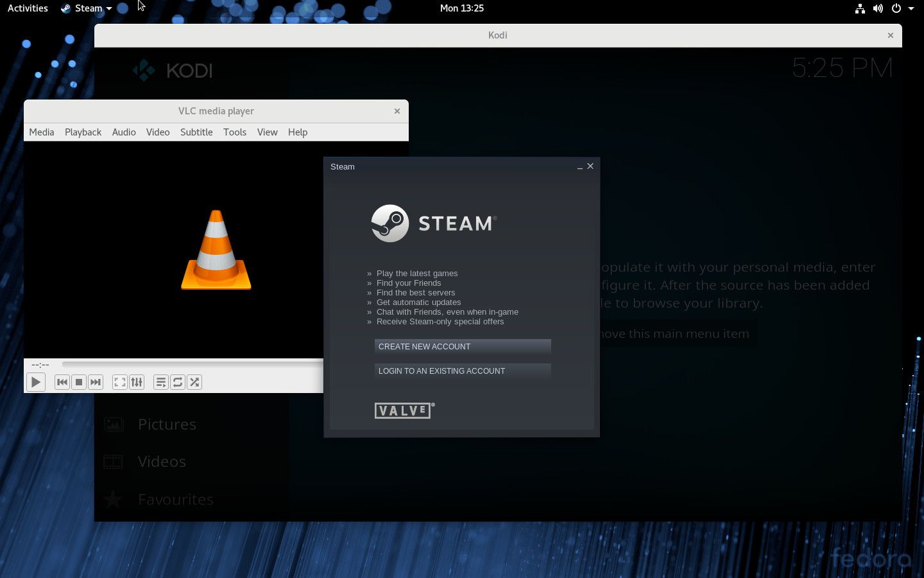Click LOGIN TO AN EXISTING ACCOUNT
924x578 pixels.
[x=462, y=371]
